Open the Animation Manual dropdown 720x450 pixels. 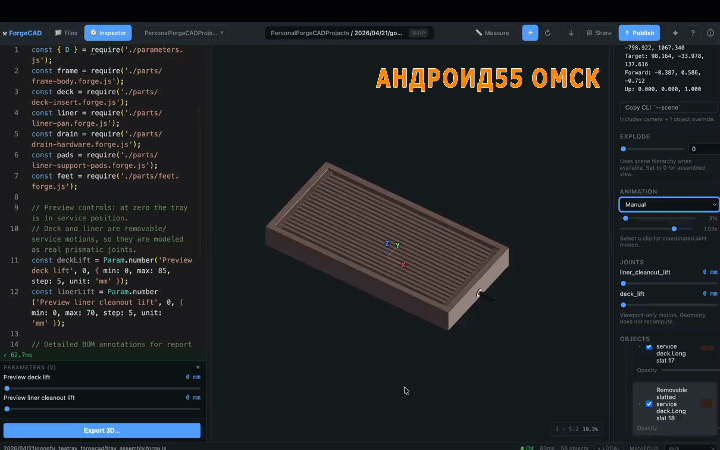[x=669, y=204]
